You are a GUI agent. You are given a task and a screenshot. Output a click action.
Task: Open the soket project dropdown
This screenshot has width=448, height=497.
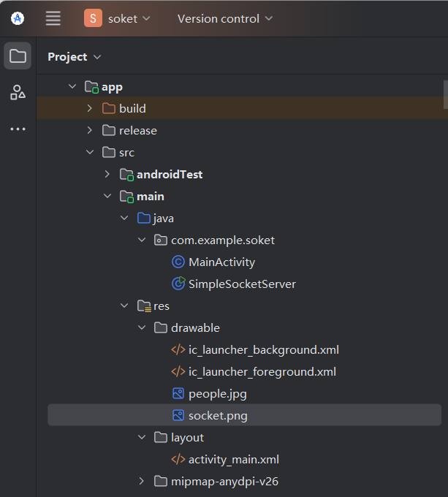pos(129,19)
